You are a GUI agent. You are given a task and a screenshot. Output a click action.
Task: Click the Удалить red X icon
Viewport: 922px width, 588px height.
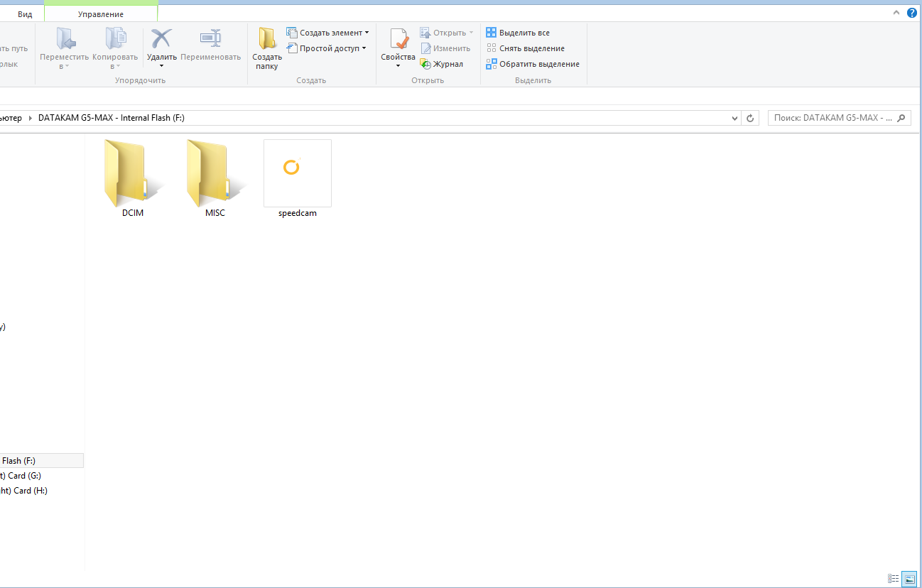[x=162, y=38]
